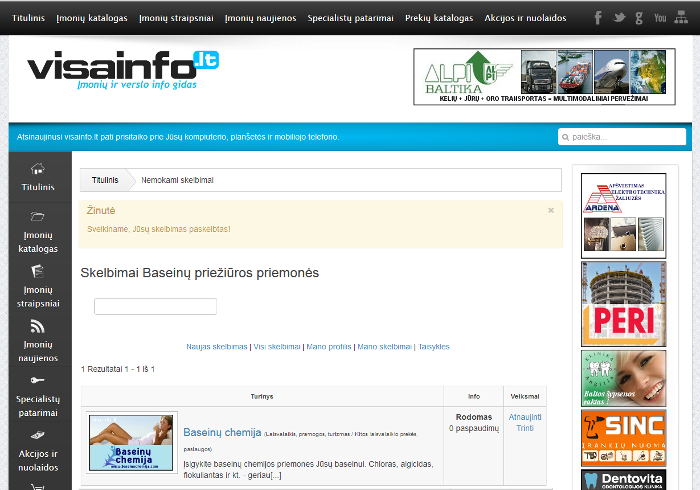Select Prekių katalogas in top menu
Image resolution: width=700 pixels, height=490 pixels.
coord(439,18)
